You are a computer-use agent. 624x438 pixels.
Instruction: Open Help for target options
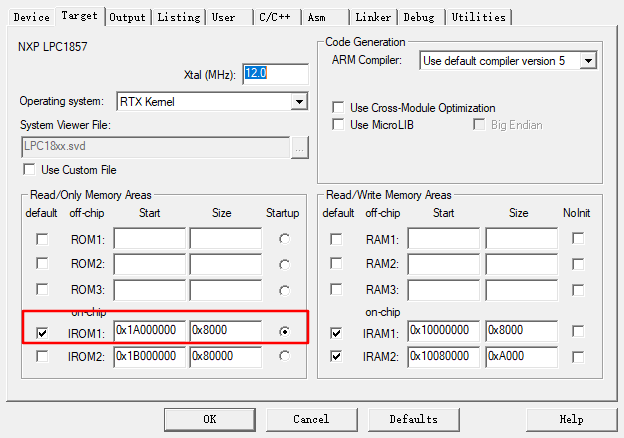(x=571, y=419)
